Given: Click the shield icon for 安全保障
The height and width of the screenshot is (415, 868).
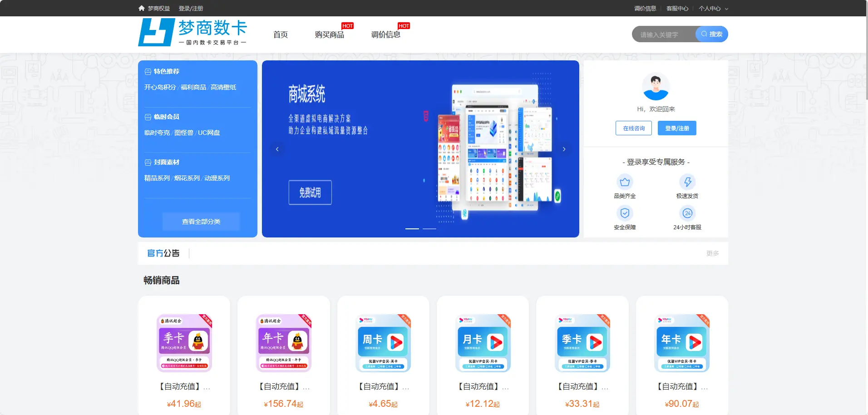Looking at the screenshot, I should pyautogui.click(x=625, y=213).
